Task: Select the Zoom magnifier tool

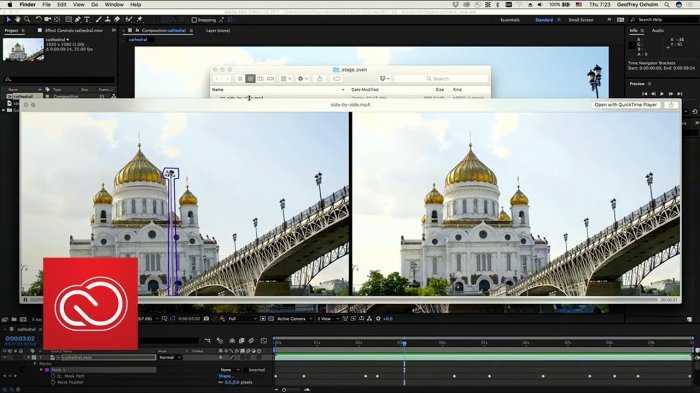Action: tap(27, 20)
